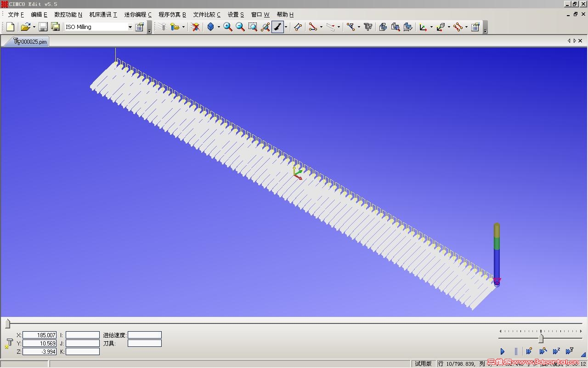
Task: Open the backplot setup notepad icon
Action: pyautogui.click(x=475, y=27)
